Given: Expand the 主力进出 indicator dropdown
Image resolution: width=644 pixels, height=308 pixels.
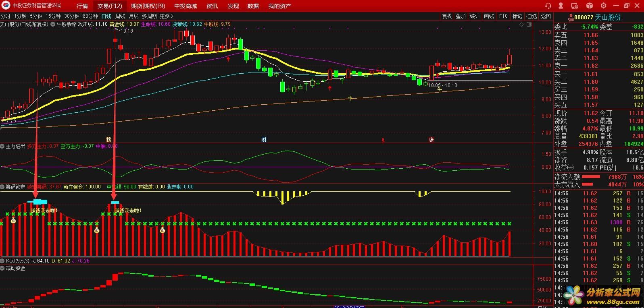Looking at the screenshot, I should [2, 146].
